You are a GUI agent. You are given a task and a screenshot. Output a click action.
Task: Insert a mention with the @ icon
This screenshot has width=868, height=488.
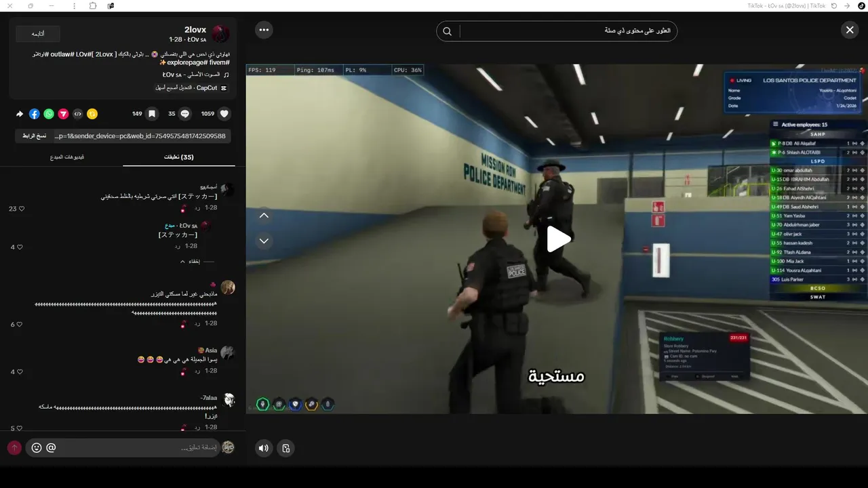pyautogui.click(x=51, y=447)
